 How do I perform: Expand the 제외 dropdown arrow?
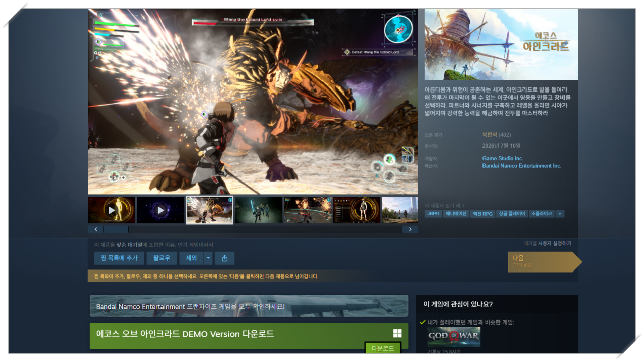208,258
